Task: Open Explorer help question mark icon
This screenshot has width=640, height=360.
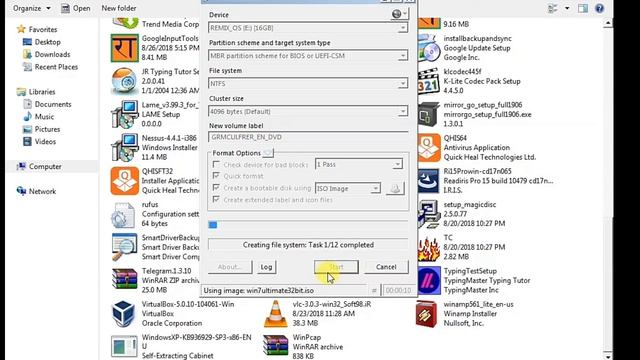Action: coord(599,8)
